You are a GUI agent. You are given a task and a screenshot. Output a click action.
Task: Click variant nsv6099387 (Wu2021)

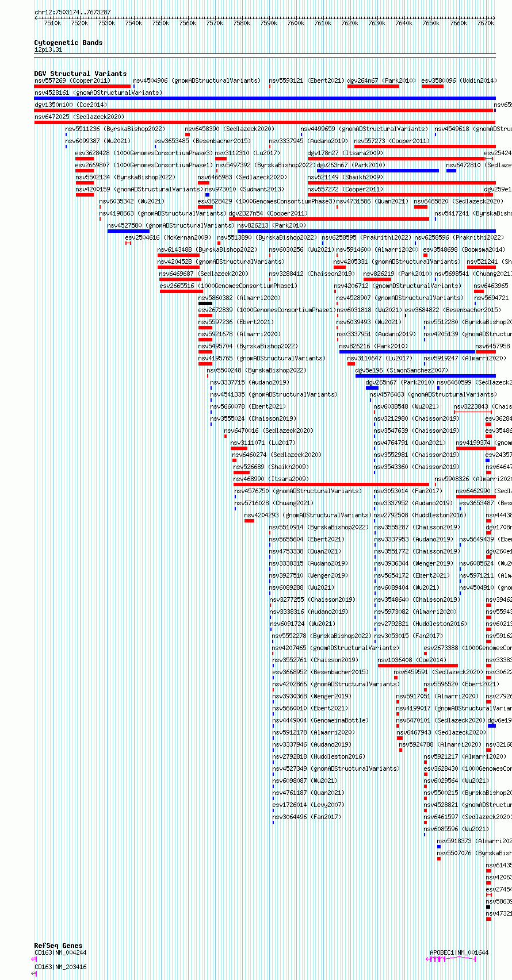point(98,141)
